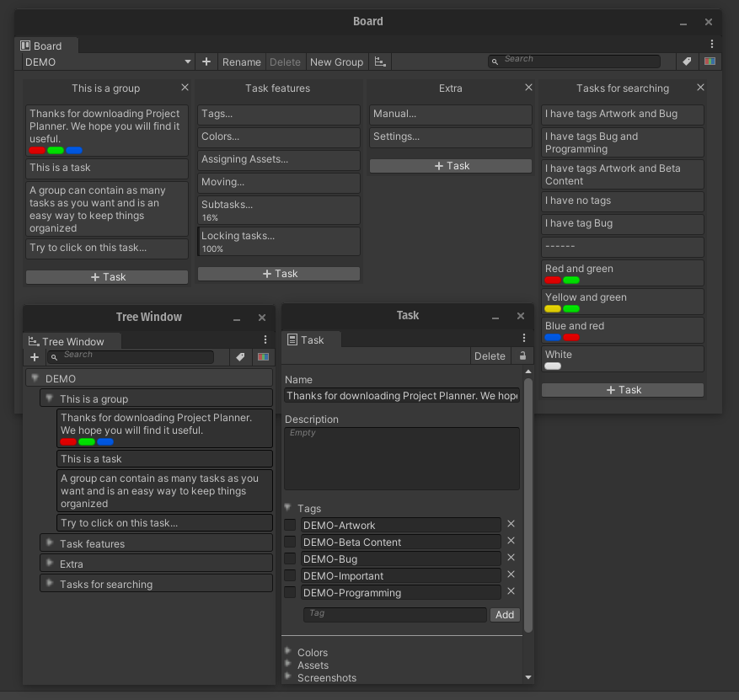Open the tree view icon in Board toolbar

(x=380, y=61)
